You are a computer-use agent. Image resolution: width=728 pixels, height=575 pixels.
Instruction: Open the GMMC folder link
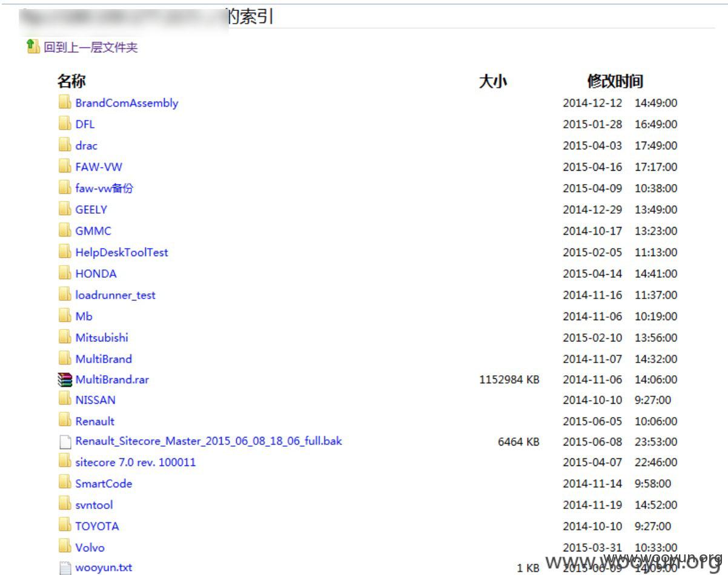pos(93,231)
